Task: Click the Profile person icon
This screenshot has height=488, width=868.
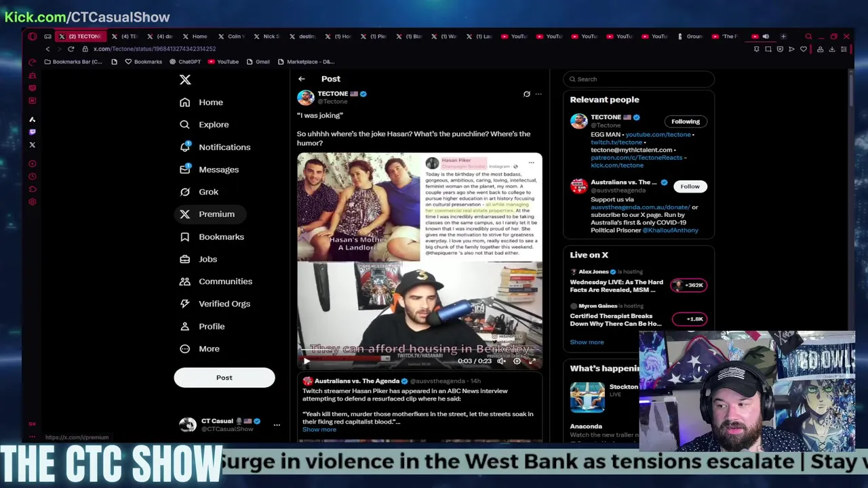Action: [x=184, y=326]
